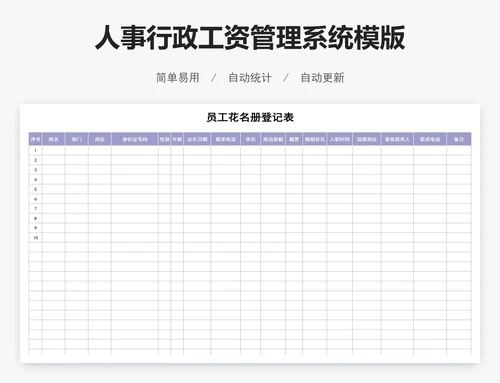Click the 员工花名册登记表 sheet heading

click(x=250, y=117)
